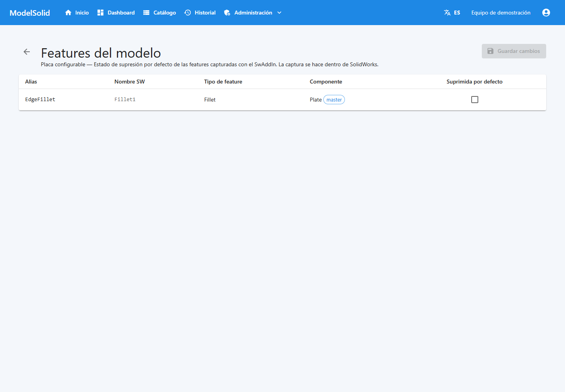Click the ModelSolid logo link
Image resolution: width=565 pixels, height=392 pixels.
pos(30,13)
